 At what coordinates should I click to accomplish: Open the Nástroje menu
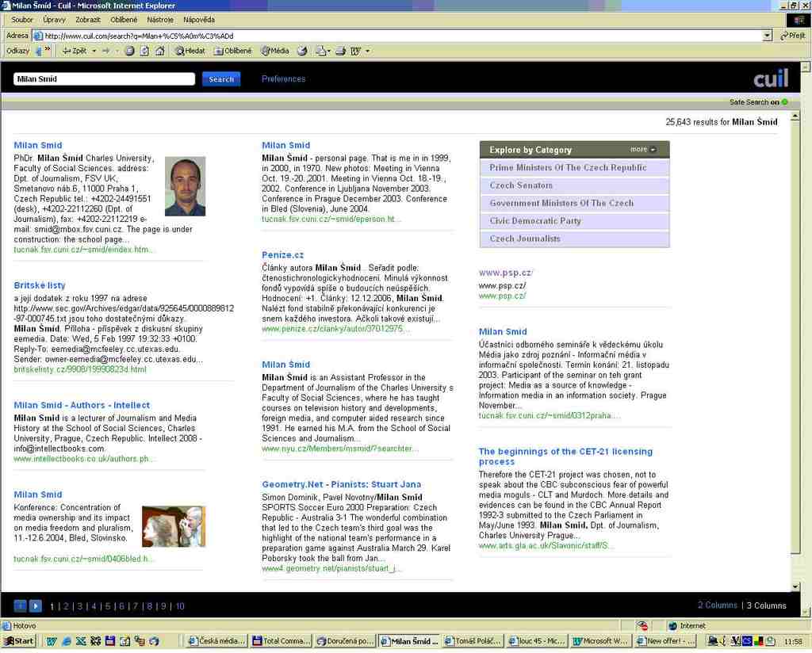[x=160, y=20]
